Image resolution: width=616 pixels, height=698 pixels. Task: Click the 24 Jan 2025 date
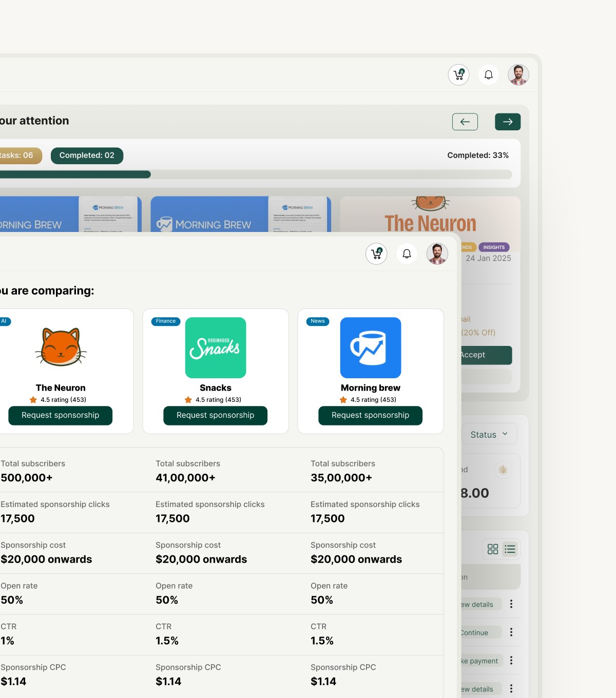[x=489, y=258]
